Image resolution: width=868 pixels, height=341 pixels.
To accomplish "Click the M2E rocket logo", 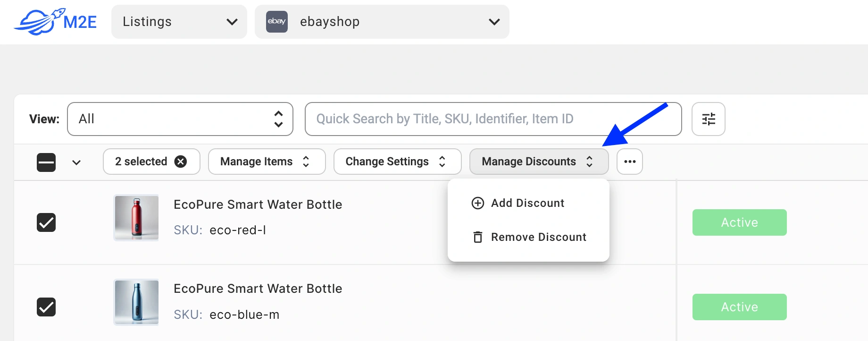I will [x=56, y=22].
